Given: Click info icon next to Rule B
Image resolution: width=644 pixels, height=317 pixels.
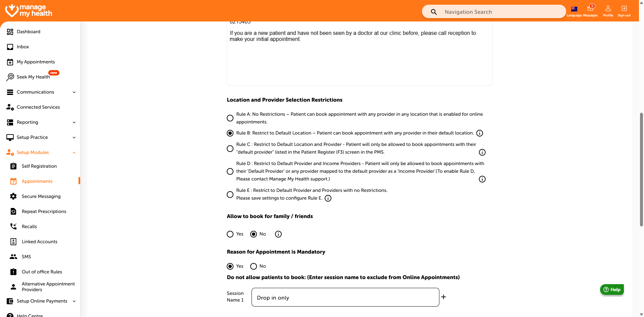Looking at the screenshot, I should tap(480, 133).
